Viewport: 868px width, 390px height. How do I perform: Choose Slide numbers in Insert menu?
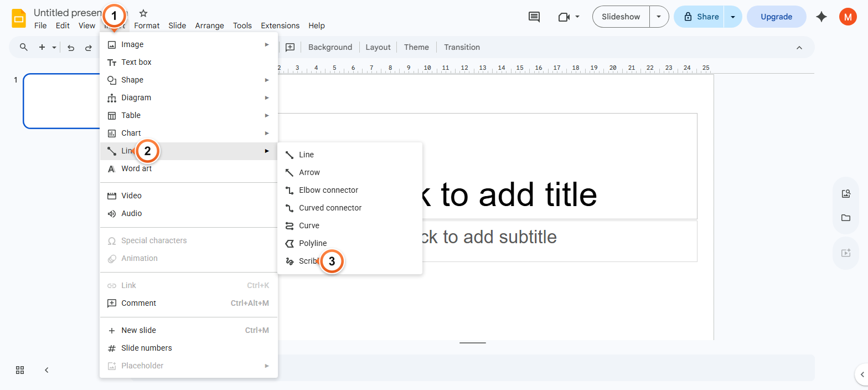tap(189, 348)
